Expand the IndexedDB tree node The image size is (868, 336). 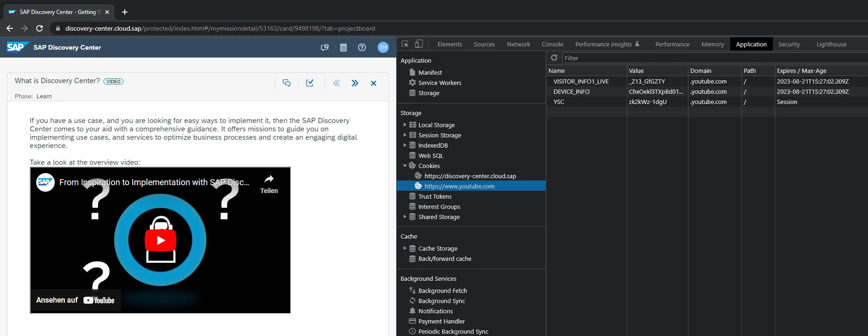click(x=405, y=145)
